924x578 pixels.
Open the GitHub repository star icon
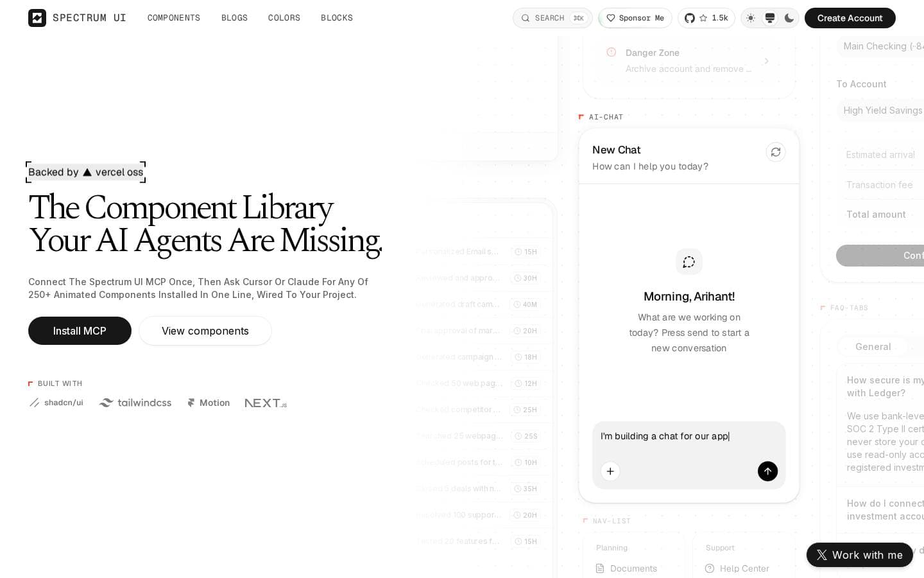click(x=703, y=18)
